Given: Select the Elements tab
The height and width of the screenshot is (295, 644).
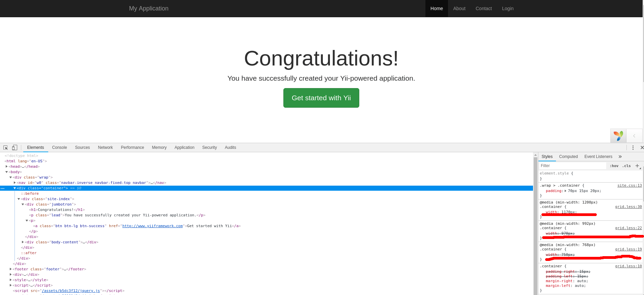Looking at the screenshot, I should pyautogui.click(x=35, y=147).
